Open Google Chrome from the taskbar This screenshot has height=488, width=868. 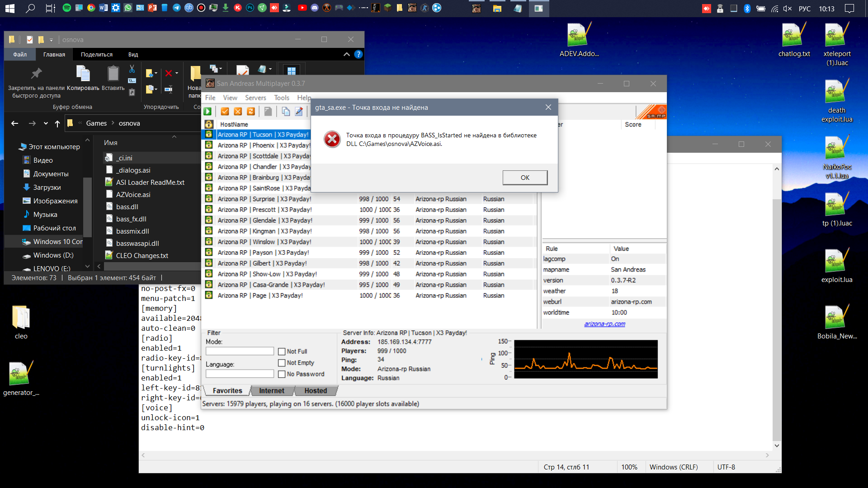pyautogui.click(x=91, y=8)
